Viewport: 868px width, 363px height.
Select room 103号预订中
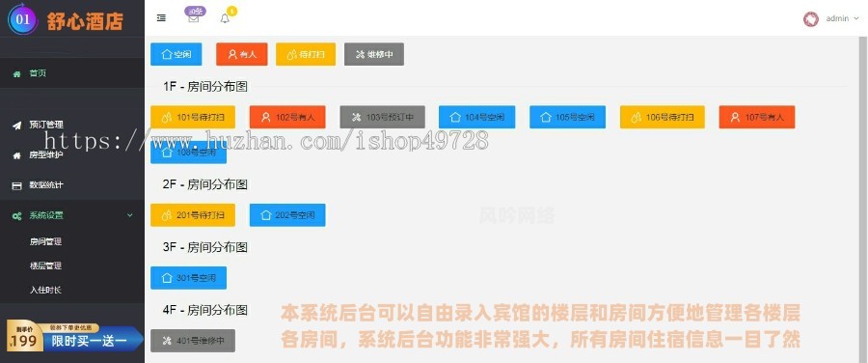pyautogui.click(x=383, y=117)
